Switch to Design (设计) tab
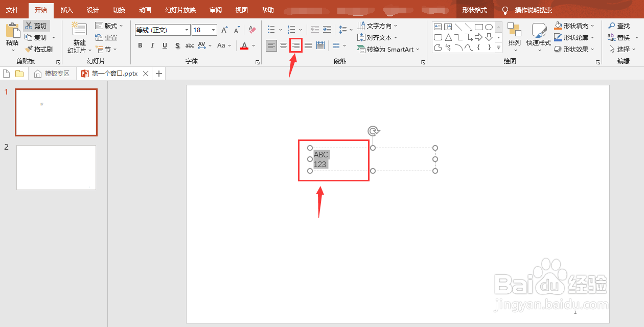The height and width of the screenshot is (327, 644). tap(93, 10)
